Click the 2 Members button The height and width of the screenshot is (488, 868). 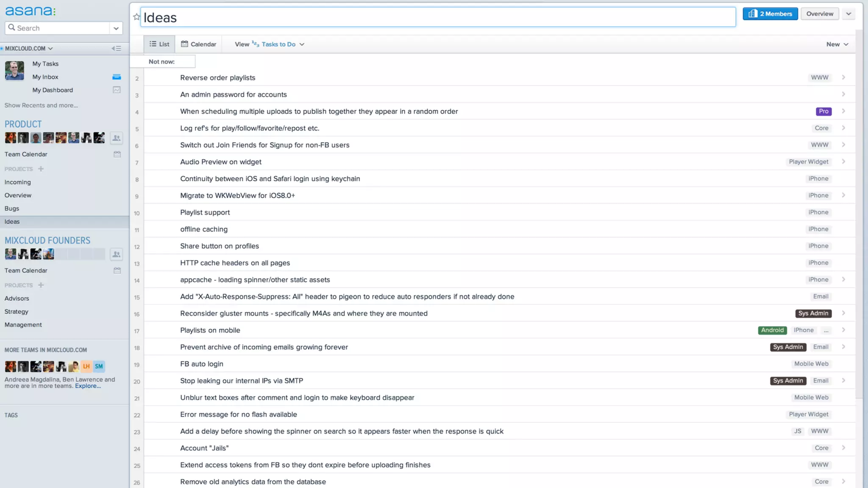[x=770, y=14]
